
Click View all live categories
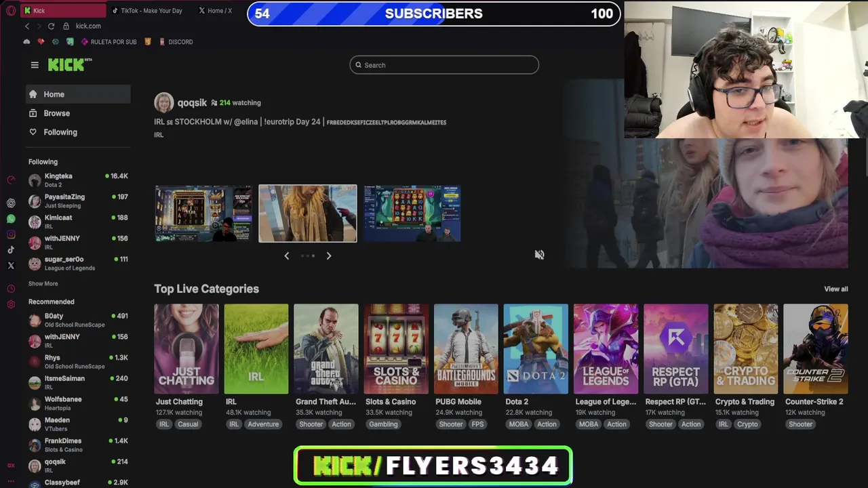tap(835, 289)
